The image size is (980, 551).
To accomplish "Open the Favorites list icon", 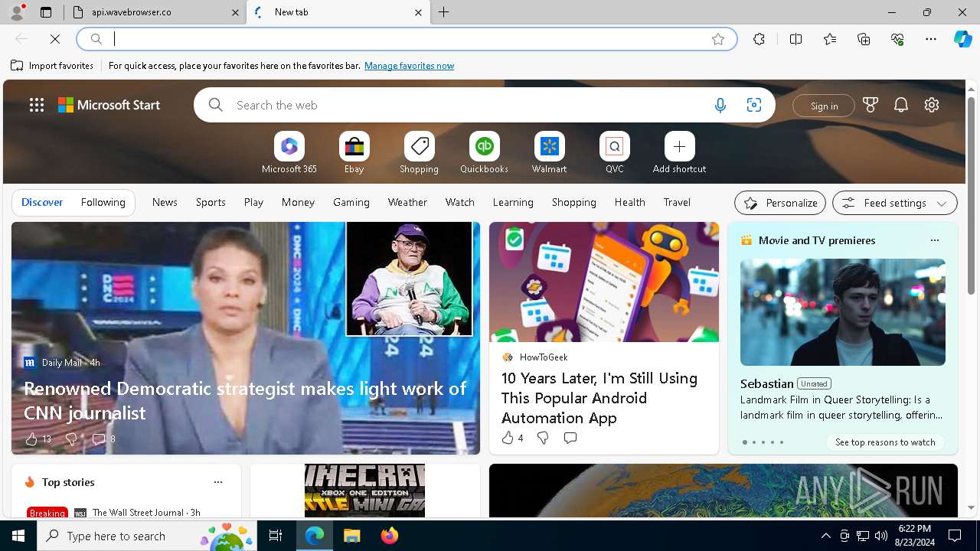I will click(830, 39).
